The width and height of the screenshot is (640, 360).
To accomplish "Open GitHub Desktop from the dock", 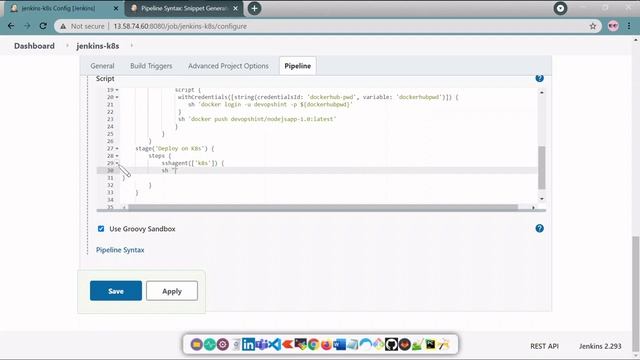I will click(391, 344).
